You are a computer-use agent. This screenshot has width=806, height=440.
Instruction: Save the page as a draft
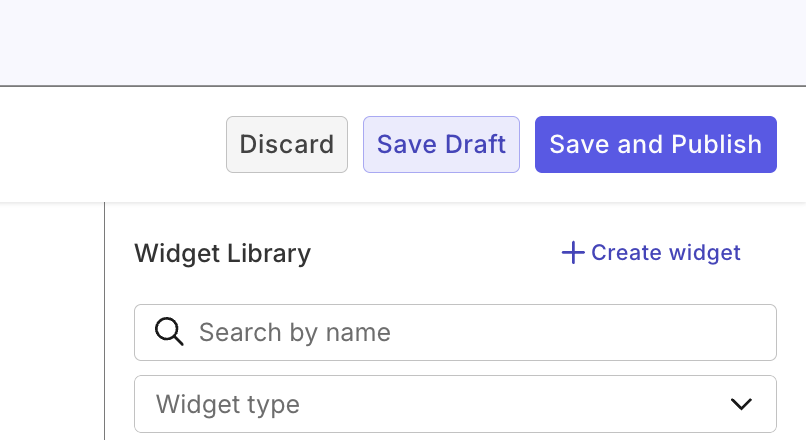coord(441,145)
